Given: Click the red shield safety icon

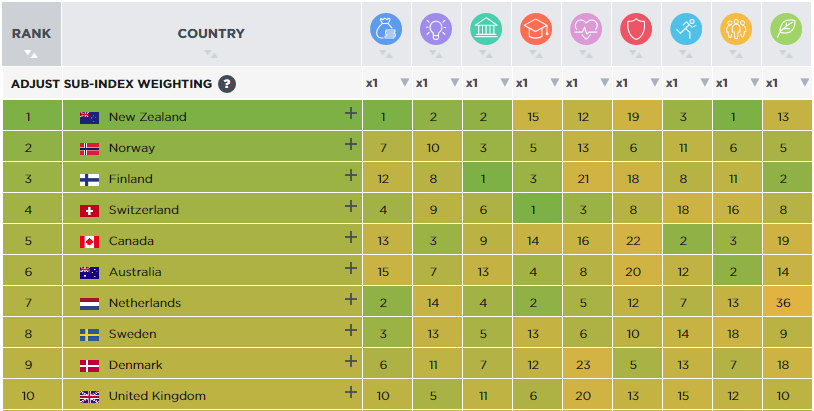Looking at the screenshot, I should click(636, 29).
